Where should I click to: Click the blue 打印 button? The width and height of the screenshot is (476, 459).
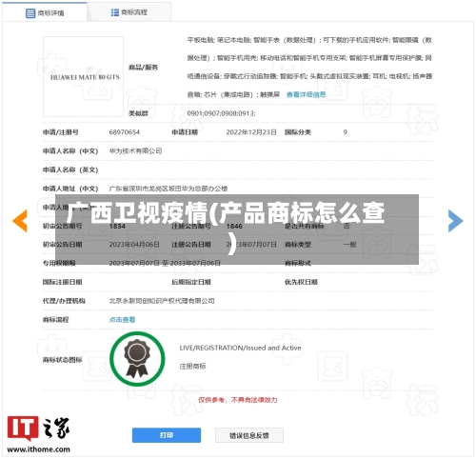pos(167,435)
